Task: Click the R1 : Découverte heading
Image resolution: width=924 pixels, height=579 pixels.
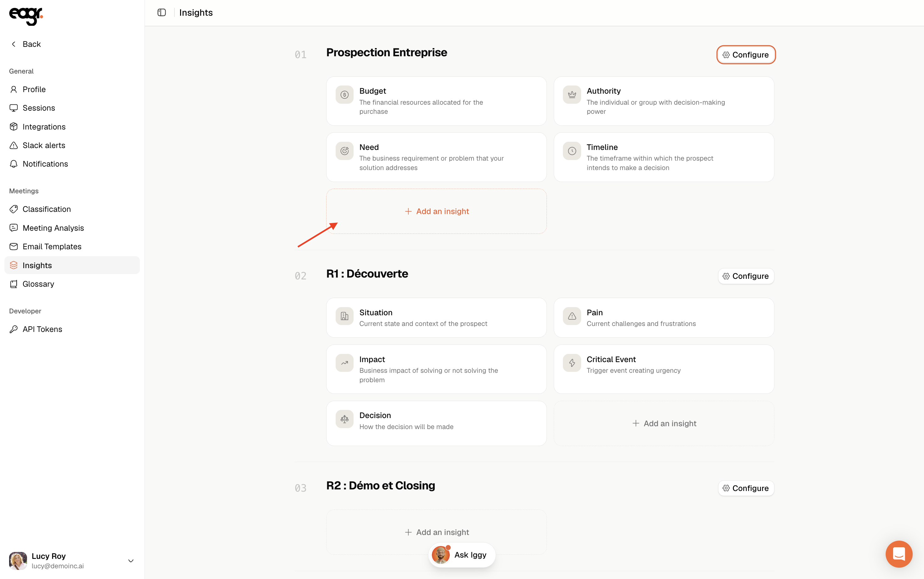Action: (367, 274)
